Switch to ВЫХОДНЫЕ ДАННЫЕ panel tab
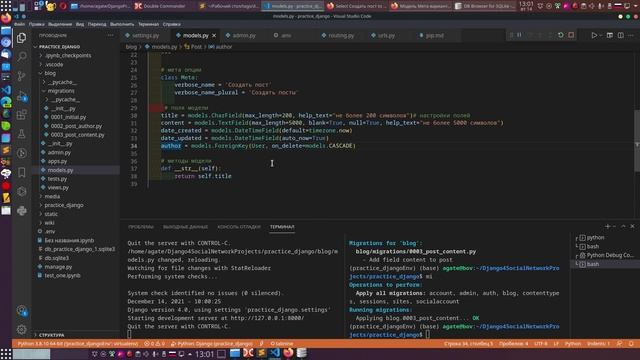640x360 pixels. (x=185, y=227)
